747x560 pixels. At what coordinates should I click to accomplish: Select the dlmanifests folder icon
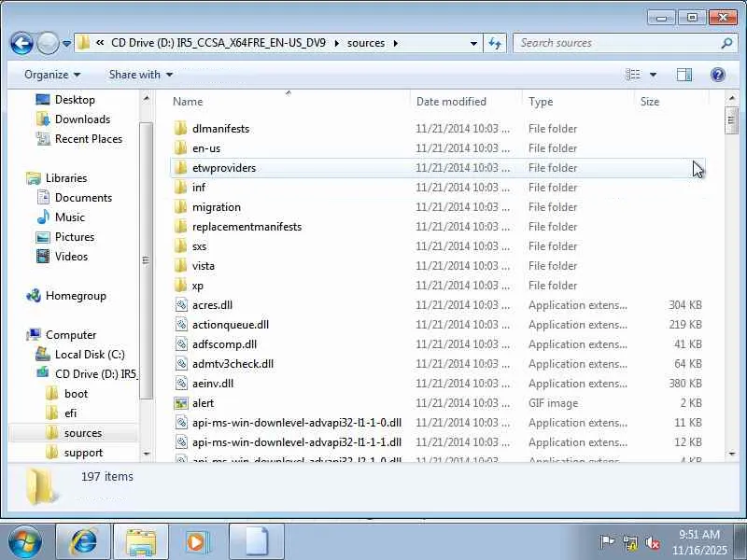coord(180,129)
